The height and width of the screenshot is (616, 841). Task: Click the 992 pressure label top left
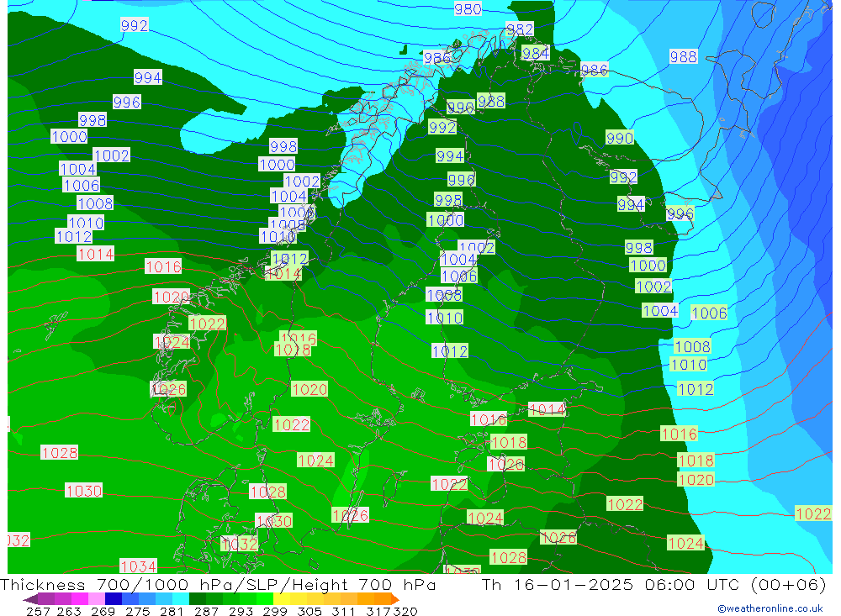pos(135,25)
